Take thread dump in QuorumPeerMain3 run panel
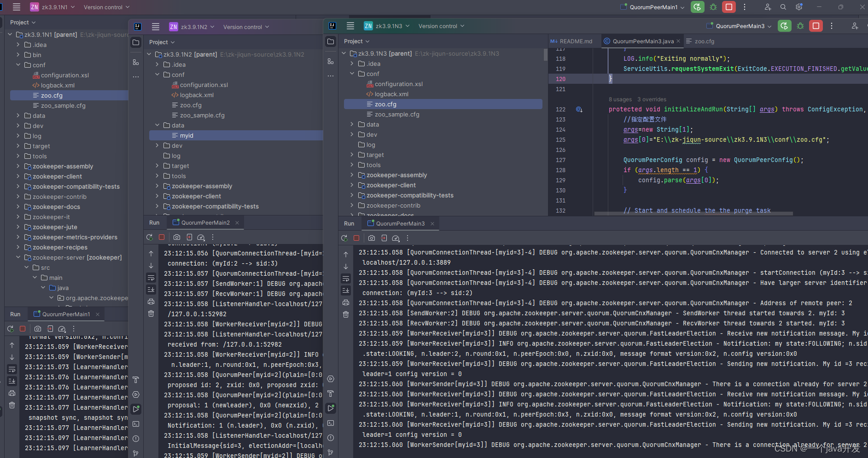 tap(372, 238)
